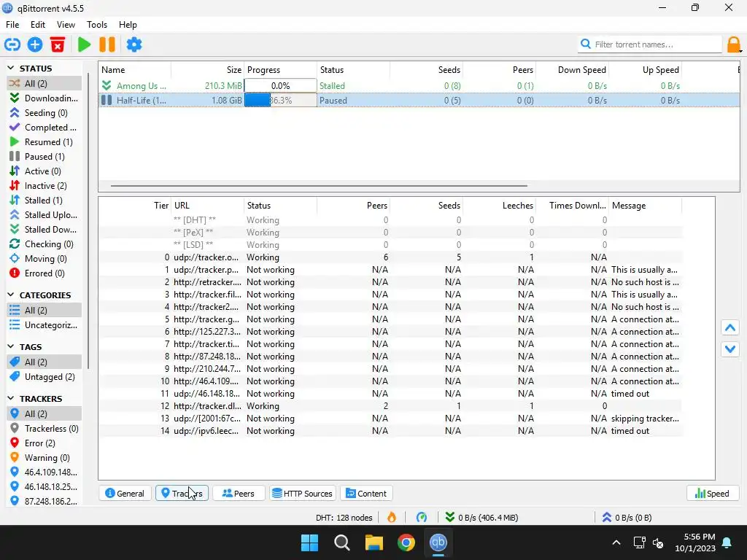Select the Error (2) tracker filter
The height and width of the screenshot is (560, 747).
44,443
